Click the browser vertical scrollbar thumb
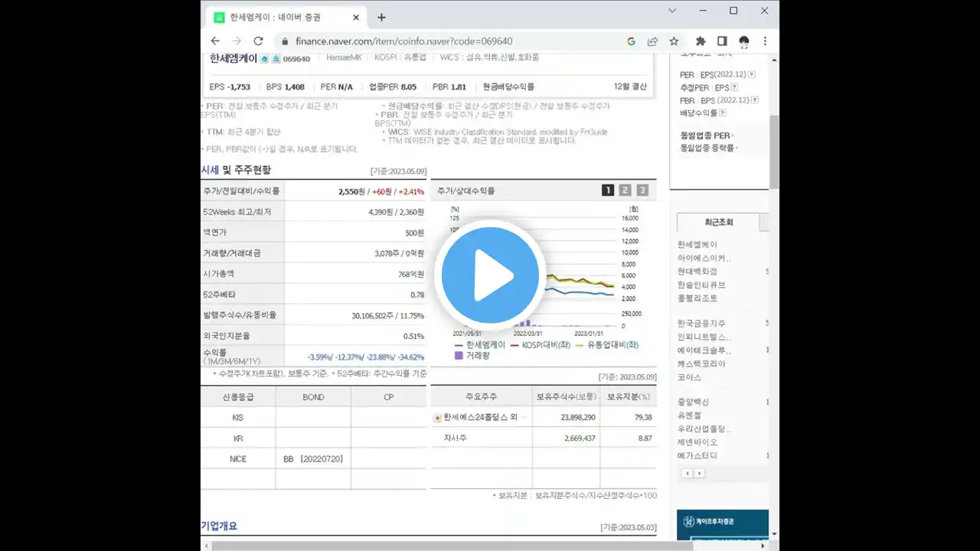 coord(774,152)
